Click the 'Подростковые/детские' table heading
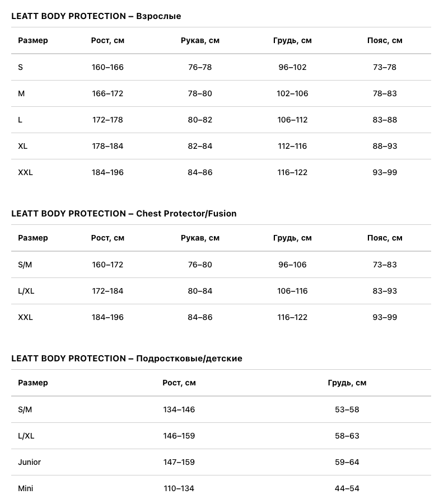The image size is (439, 504). (127, 359)
